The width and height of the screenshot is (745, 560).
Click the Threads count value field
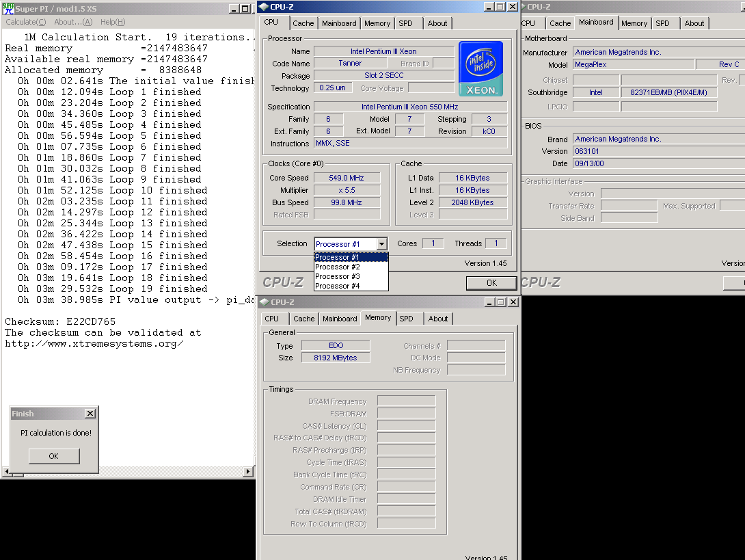tap(496, 243)
